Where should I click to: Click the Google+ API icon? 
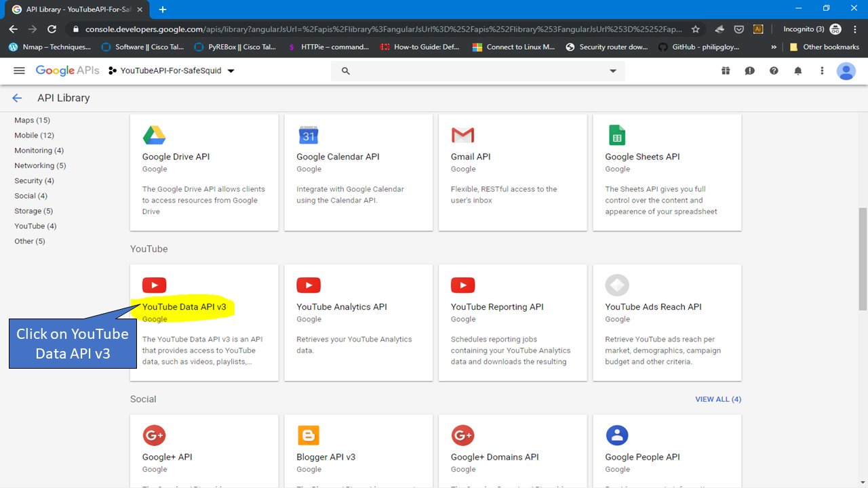click(x=154, y=435)
